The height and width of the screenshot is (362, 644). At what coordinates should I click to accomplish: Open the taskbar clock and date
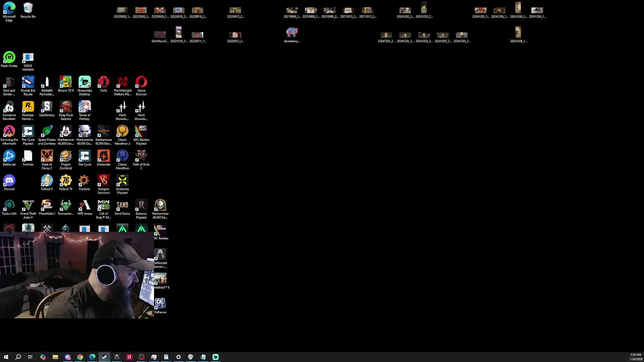[635, 357]
